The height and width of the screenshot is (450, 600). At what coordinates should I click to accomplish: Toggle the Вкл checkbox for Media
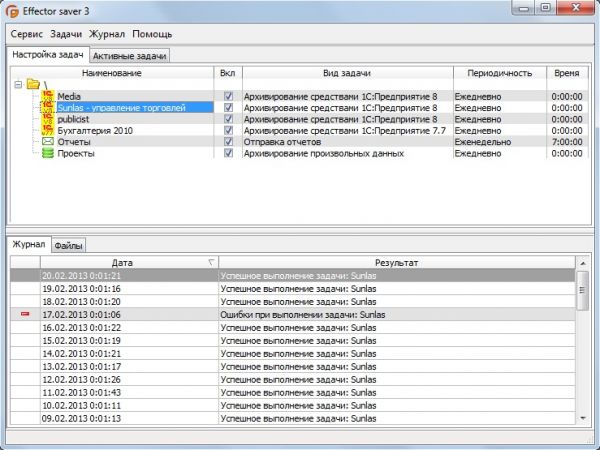(x=228, y=96)
